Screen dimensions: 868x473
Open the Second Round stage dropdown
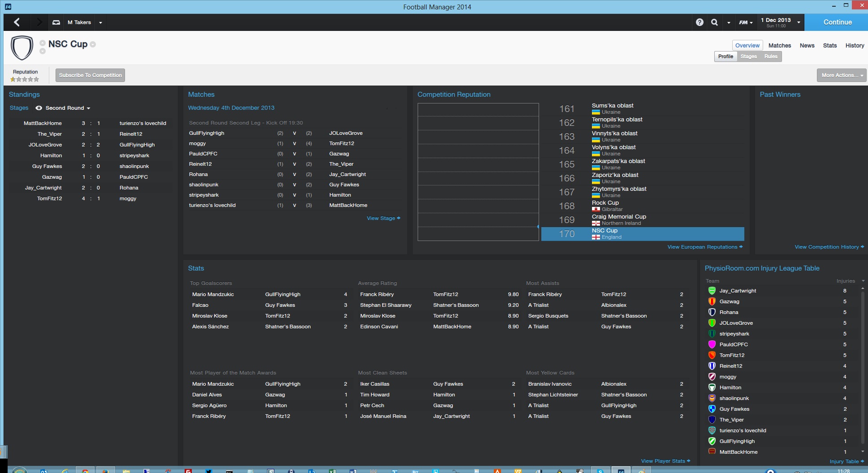point(67,108)
